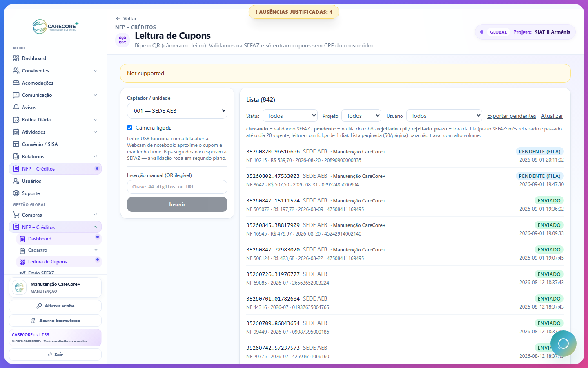Image resolution: width=588 pixels, height=368 pixels.
Task: Open the Usuário filter dropdown
Action: click(x=444, y=116)
